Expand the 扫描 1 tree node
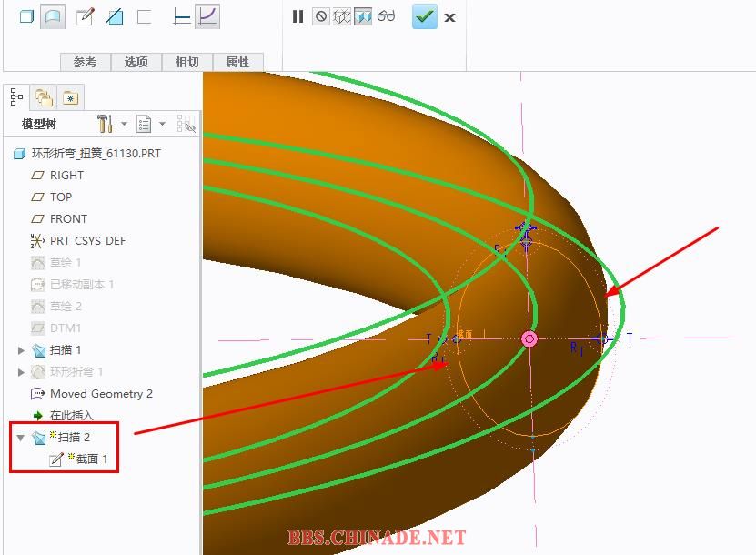Viewport: 756px width, 555px height. tap(22, 350)
